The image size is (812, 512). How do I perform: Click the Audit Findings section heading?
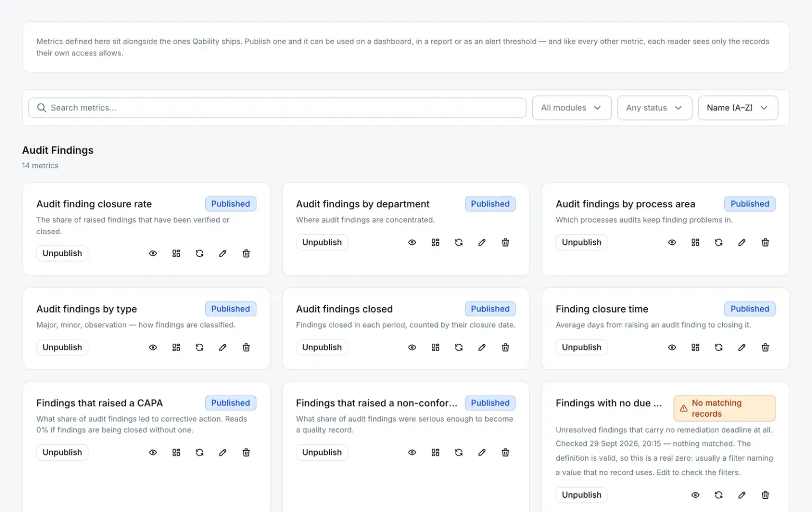point(58,150)
